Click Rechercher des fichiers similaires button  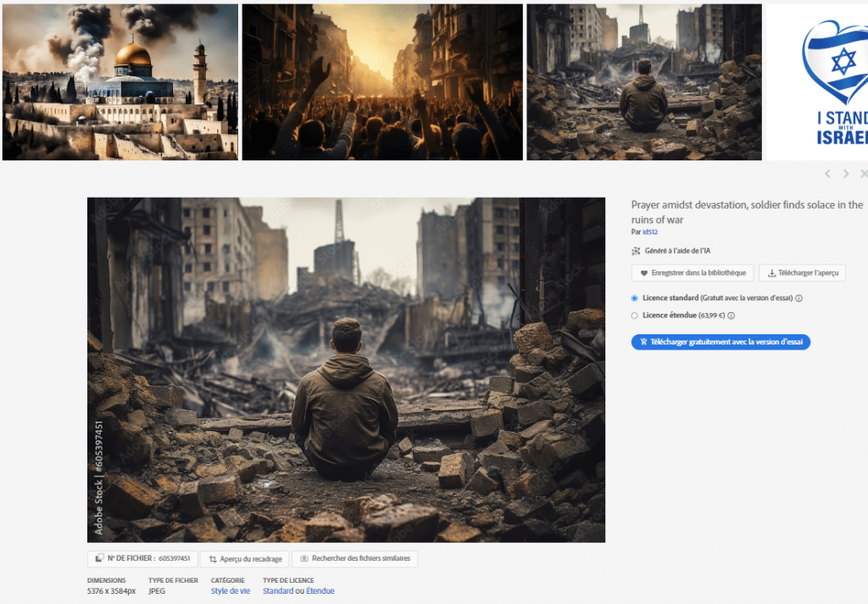(x=355, y=558)
